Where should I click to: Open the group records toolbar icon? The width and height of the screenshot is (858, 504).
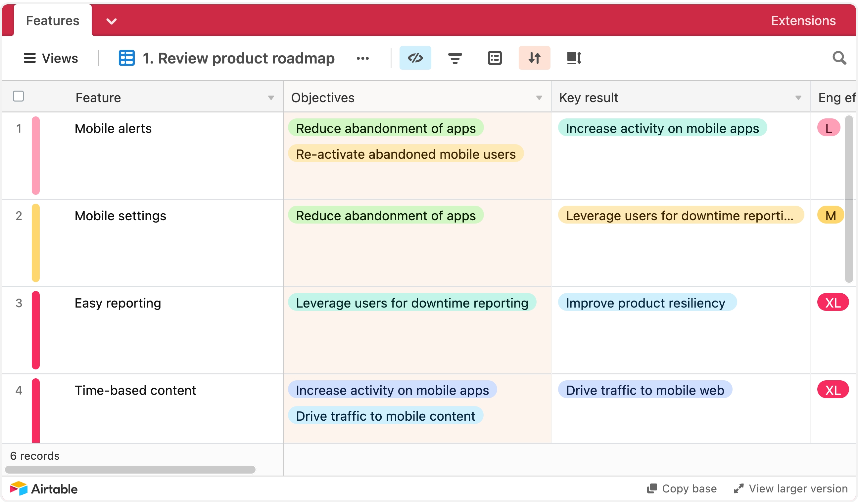coord(494,58)
